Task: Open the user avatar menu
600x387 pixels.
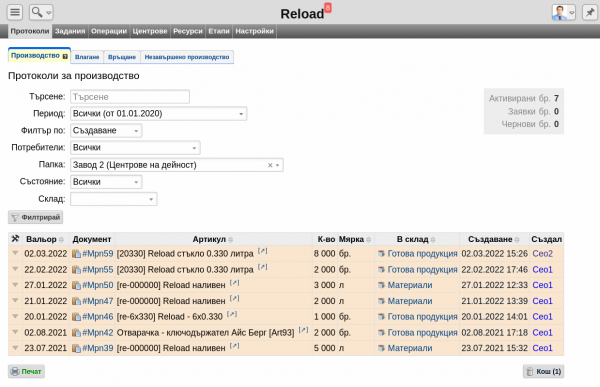Action: tap(563, 12)
